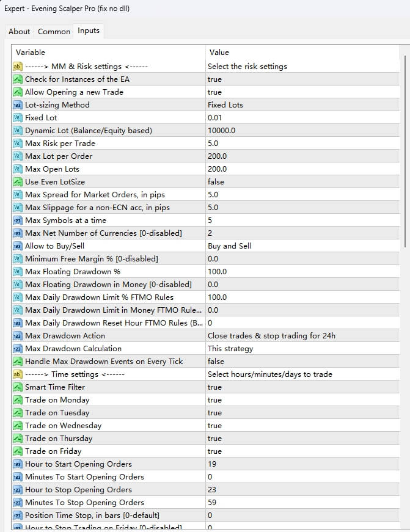Image resolution: width=410 pixels, height=532 pixels.
Task: Select 'Minutes To Start Opening Orders' row label
Action: pyautogui.click(x=84, y=477)
